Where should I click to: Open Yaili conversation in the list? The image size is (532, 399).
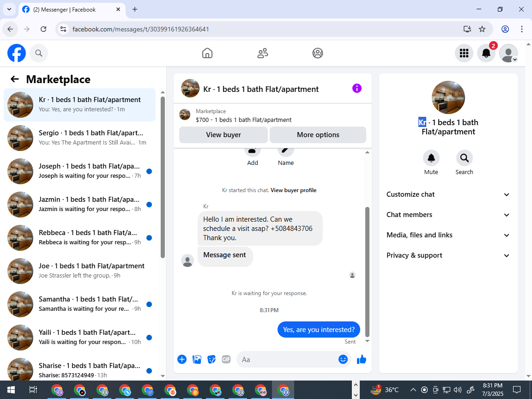pos(79,337)
